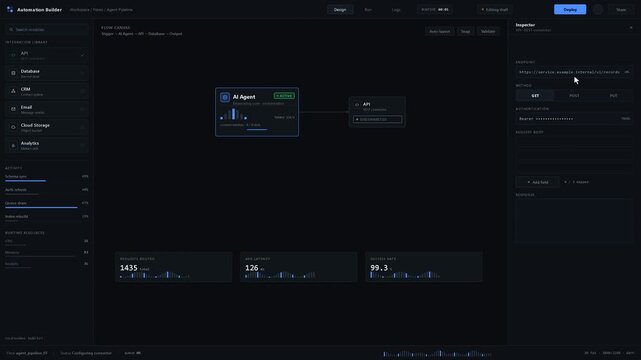
Task: Toggle the API library item checkmark
Action: point(83,55)
